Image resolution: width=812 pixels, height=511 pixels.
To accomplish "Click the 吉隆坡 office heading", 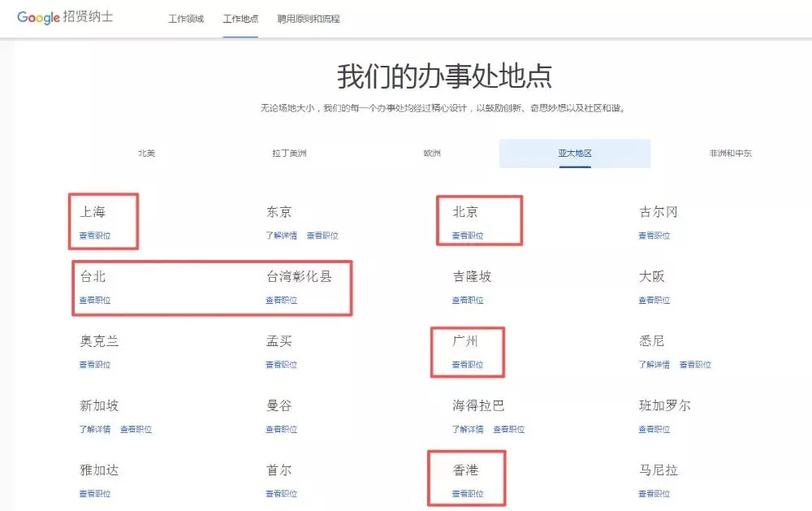I will tap(472, 277).
